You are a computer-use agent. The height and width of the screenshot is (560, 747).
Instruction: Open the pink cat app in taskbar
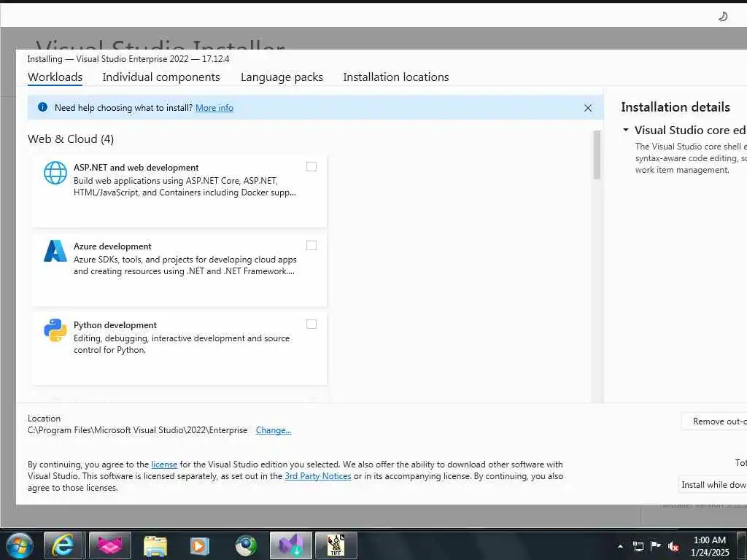(x=110, y=545)
